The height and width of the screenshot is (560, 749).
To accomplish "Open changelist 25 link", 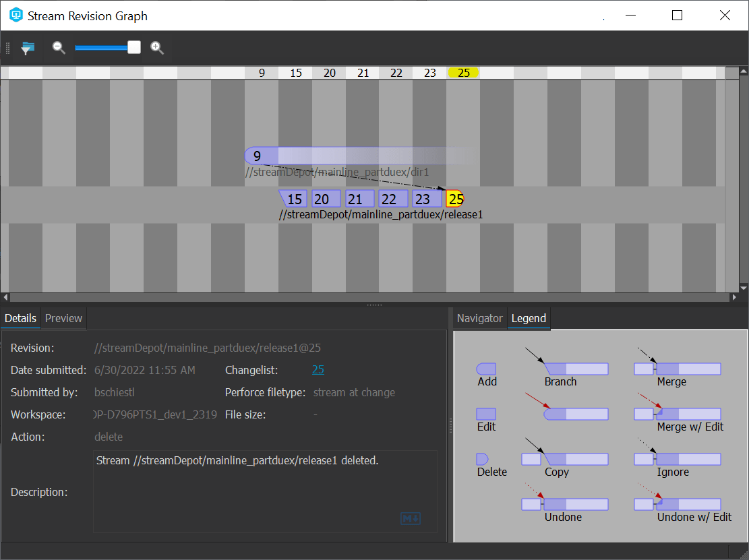I will tap(318, 369).
